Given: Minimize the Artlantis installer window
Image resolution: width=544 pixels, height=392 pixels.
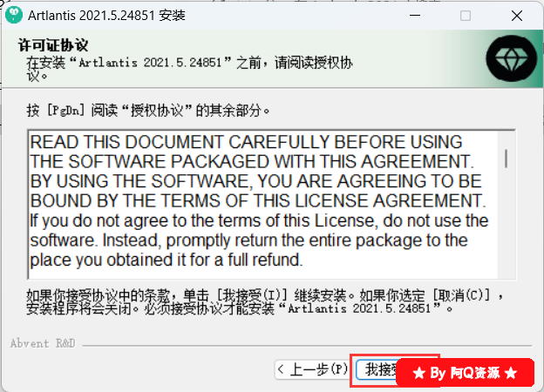Looking at the screenshot, I should click(x=415, y=16).
